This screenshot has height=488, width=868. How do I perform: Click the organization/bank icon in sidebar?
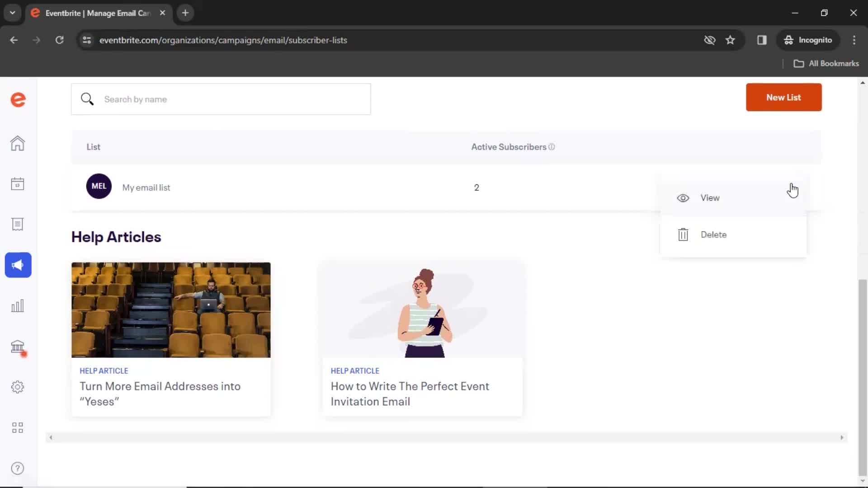pos(17,347)
